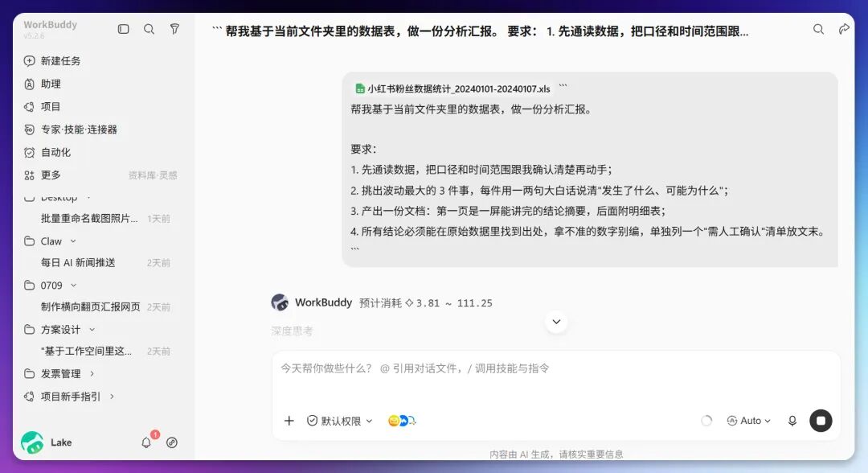Image resolution: width=868 pixels, height=473 pixels.
Task: Jump to latest message down-arrow button
Action: tap(556, 322)
